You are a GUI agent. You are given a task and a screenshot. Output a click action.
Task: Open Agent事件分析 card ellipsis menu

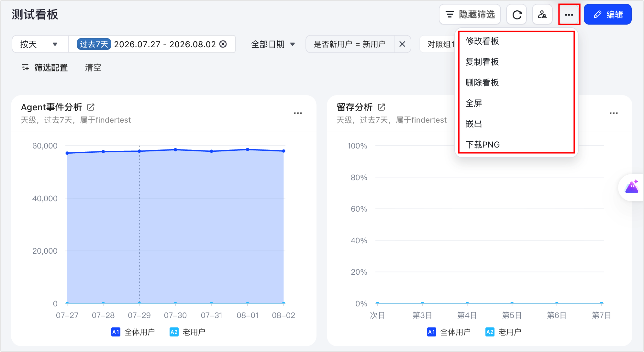point(298,113)
